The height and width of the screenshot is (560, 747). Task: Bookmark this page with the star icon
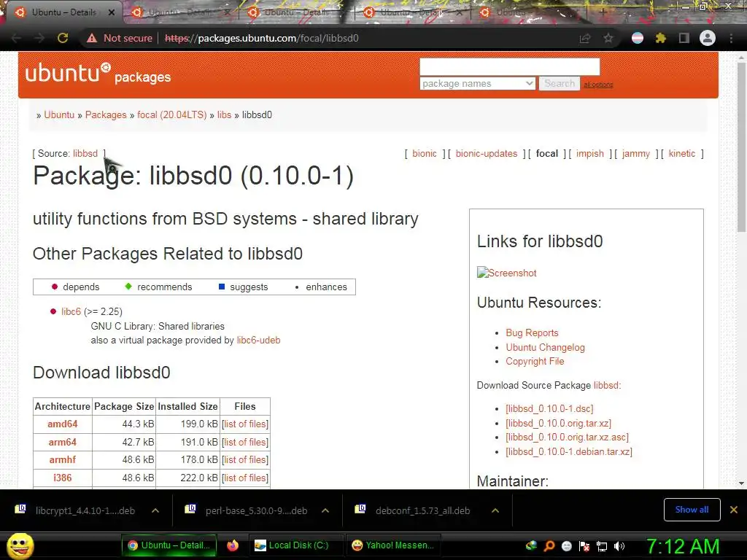pyautogui.click(x=608, y=38)
